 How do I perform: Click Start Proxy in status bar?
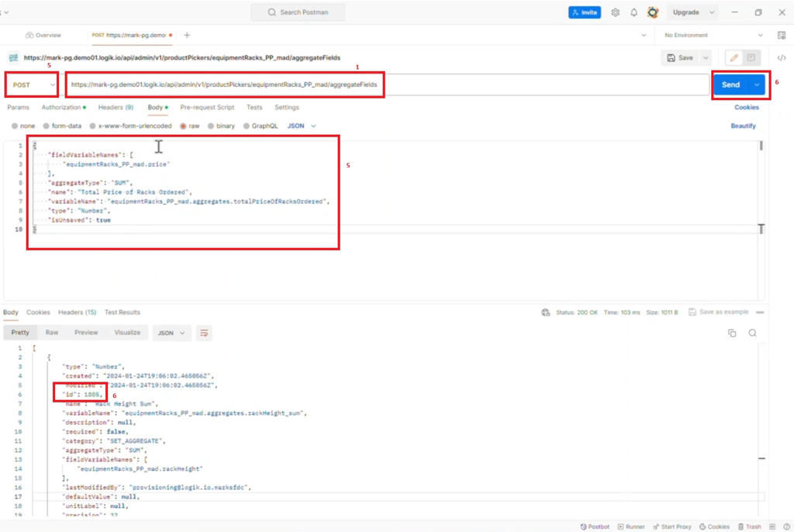pyautogui.click(x=672, y=527)
